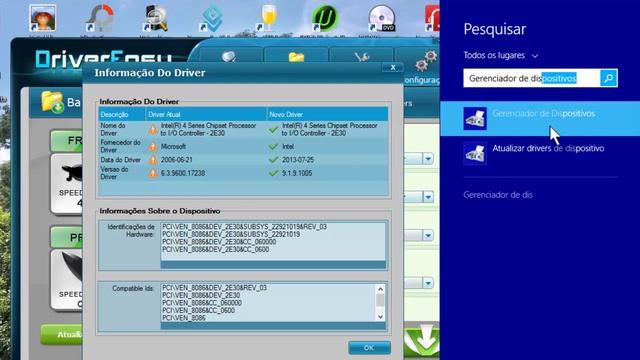The width and height of the screenshot is (640, 360).
Task: Open the red circular arrow desktop shortcut
Action: click(100, 18)
